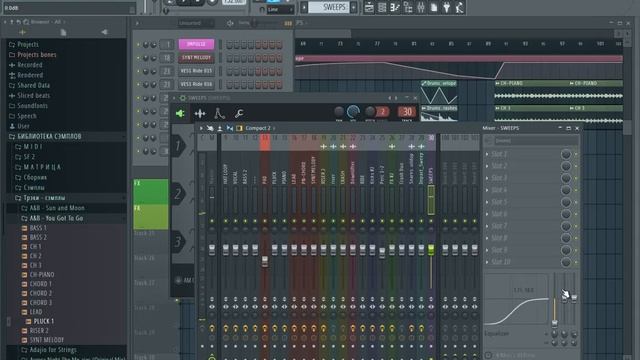The height and width of the screenshot is (360, 640).
Task: Toggle Slot 1 enable LED in Mixer SWEEPS
Action: point(576,154)
